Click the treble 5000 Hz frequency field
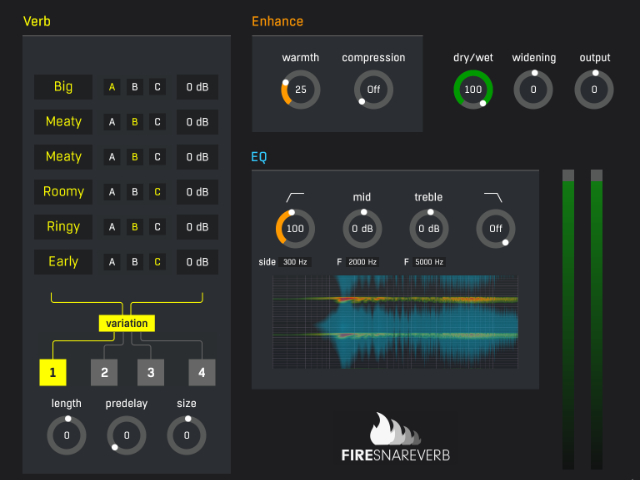Screen dimensions: 640x480 click(x=429, y=262)
